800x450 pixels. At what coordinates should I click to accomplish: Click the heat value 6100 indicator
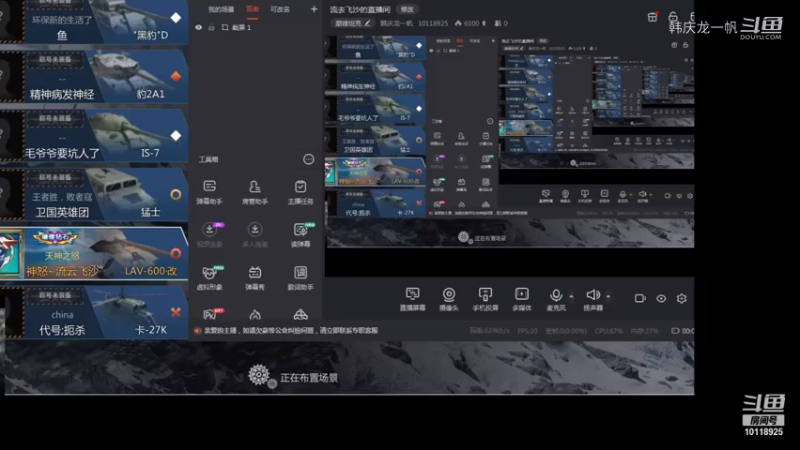[x=470, y=23]
